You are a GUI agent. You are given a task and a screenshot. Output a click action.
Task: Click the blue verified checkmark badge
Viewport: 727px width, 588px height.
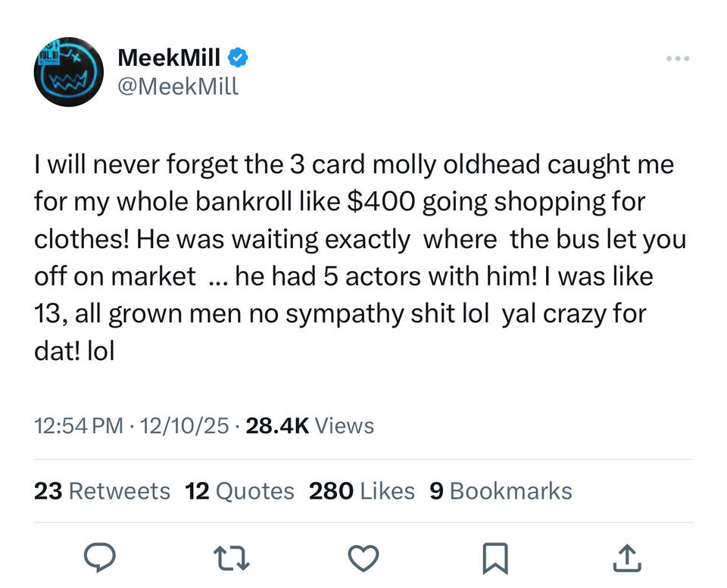click(x=238, y=58)
